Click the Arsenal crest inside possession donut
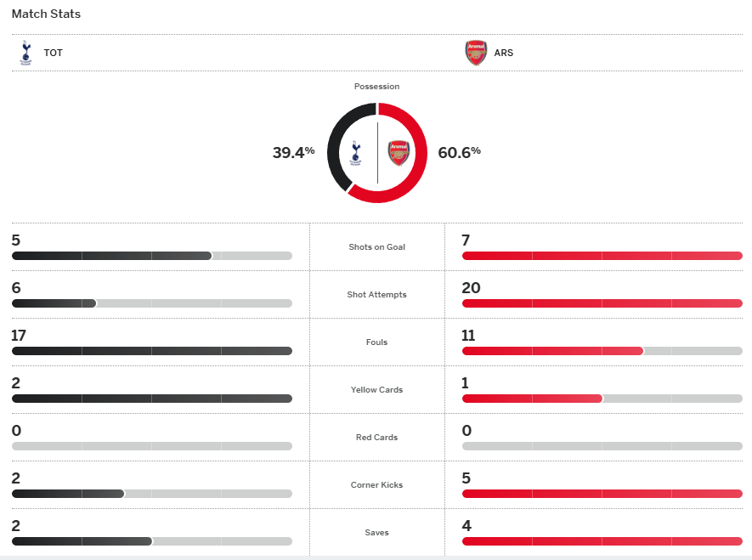 point(399,153)
